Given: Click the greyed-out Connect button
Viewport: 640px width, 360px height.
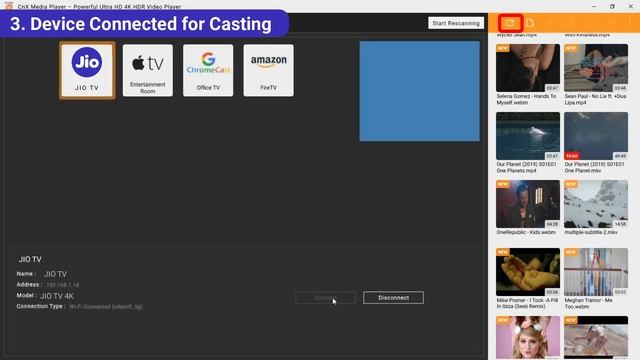Looking at the screenshot, I should 325,298.
